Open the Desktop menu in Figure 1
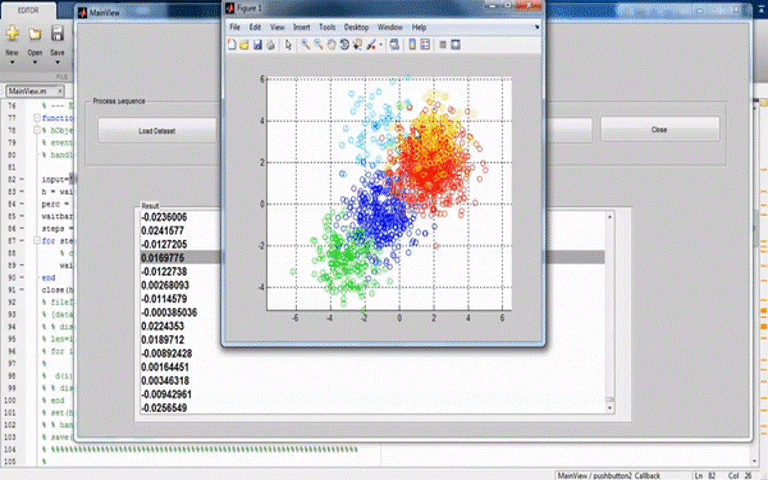The width and height of the screenshot is (768, 480). click(x=356, y=27)
